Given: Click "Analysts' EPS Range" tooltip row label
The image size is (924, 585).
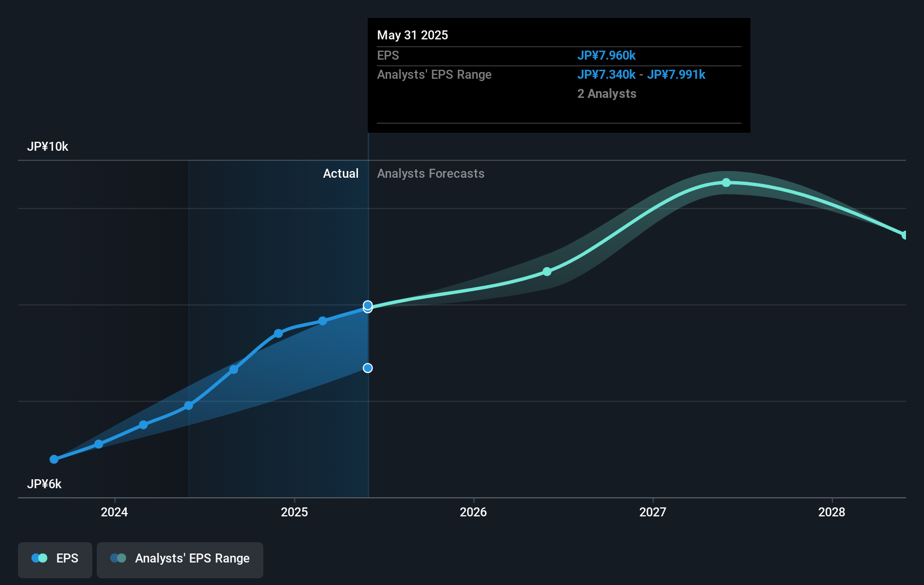Looking at the screenshot, I should [x=434, y=74].
